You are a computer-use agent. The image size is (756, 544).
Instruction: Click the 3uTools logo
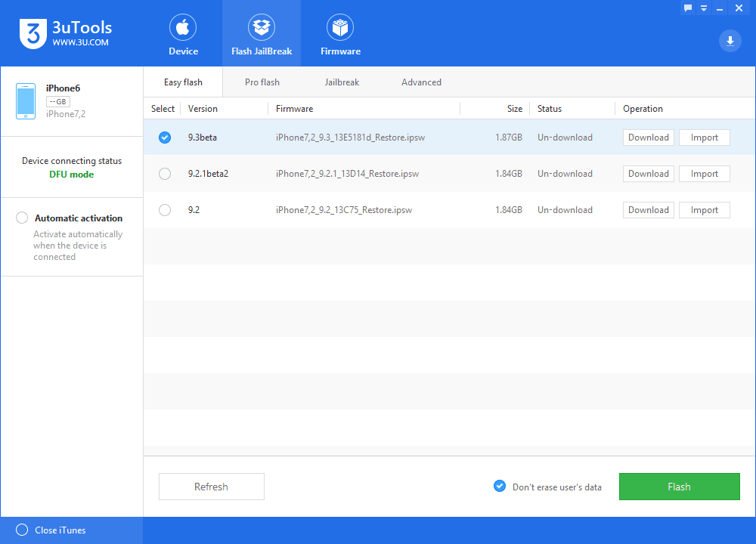pyautogui.click(x=66, y=34)
